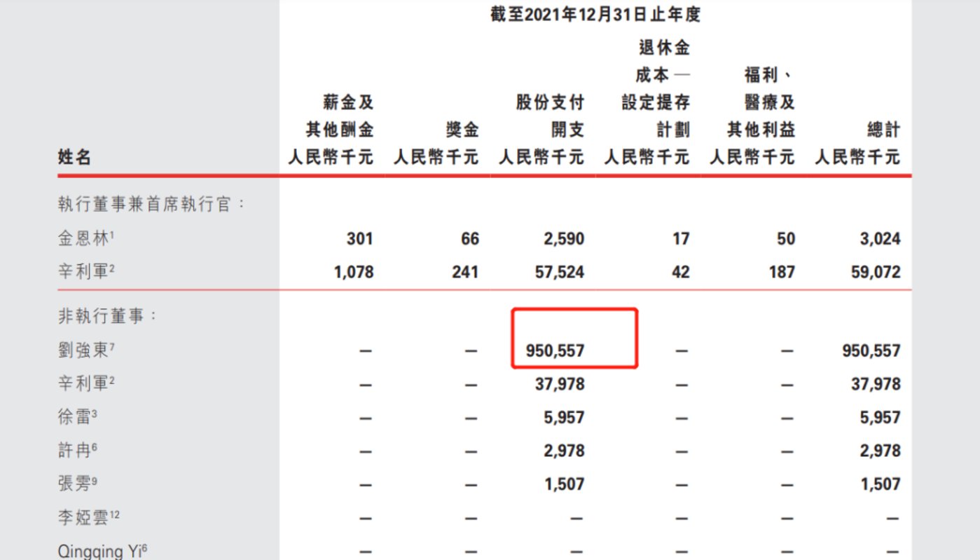Select 2,978 in the 股份支付開支 column

click(x=564, y=451)
